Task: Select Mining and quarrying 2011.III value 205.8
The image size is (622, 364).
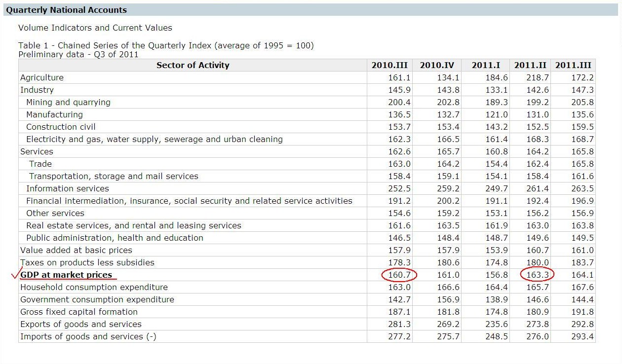Action: [583, 102]
